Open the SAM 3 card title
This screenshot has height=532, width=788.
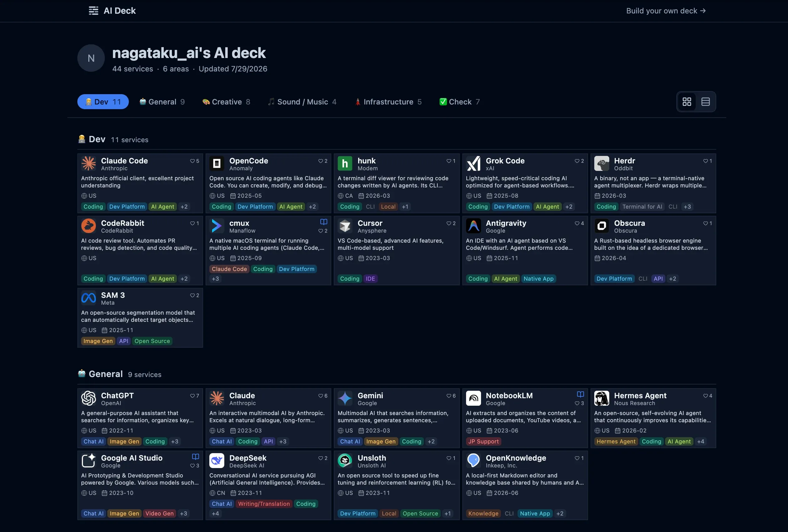pyautogui.click(x=113, y=296)
